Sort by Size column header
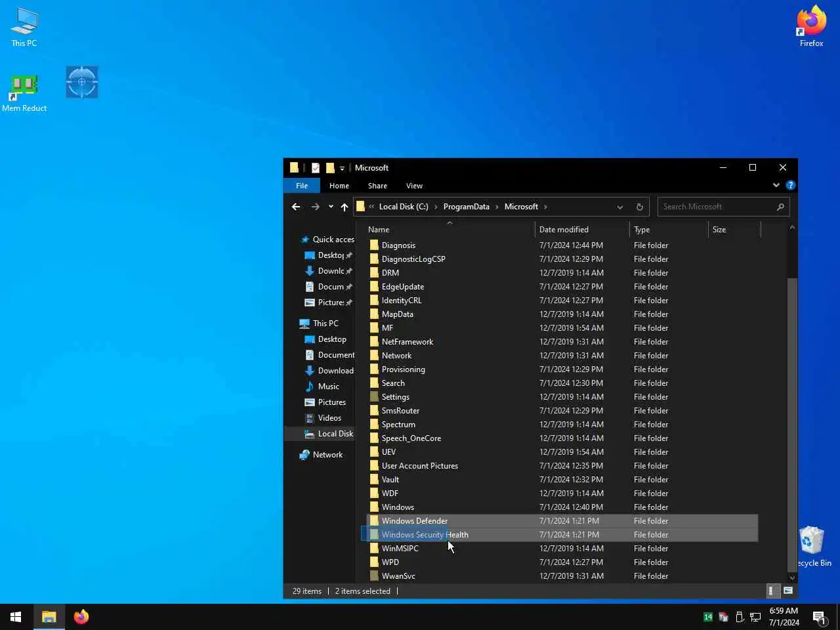The width and height of the screenshot is (840, 630). coord(735,230)
